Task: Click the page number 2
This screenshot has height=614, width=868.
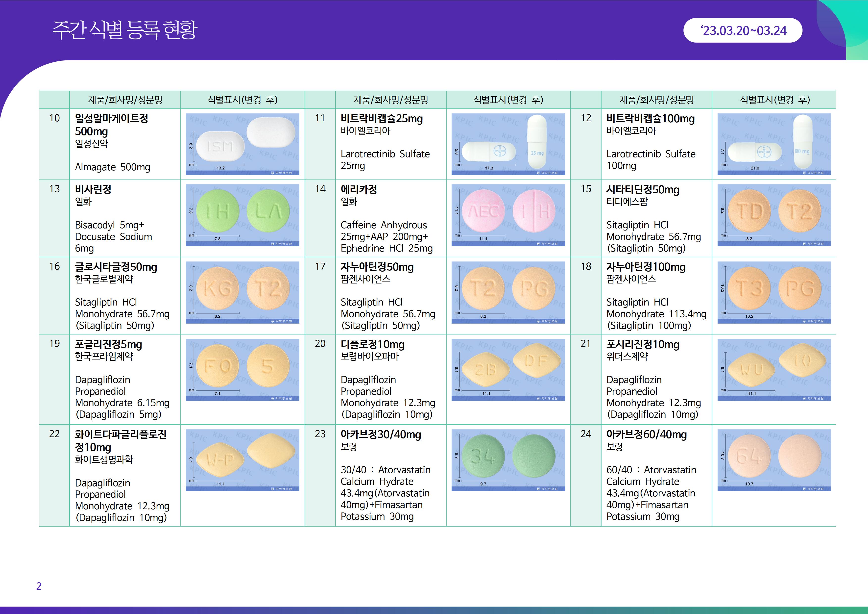Action: tap(39, 586)
